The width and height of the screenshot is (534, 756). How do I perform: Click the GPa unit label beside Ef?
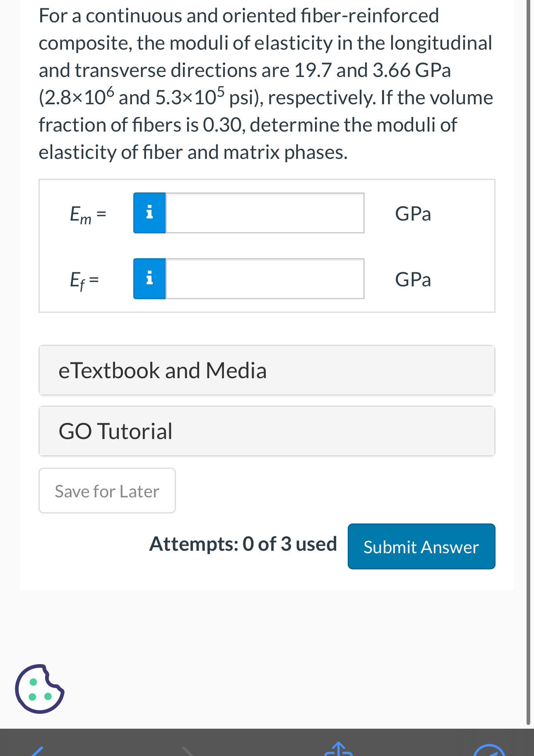[413, 280]
